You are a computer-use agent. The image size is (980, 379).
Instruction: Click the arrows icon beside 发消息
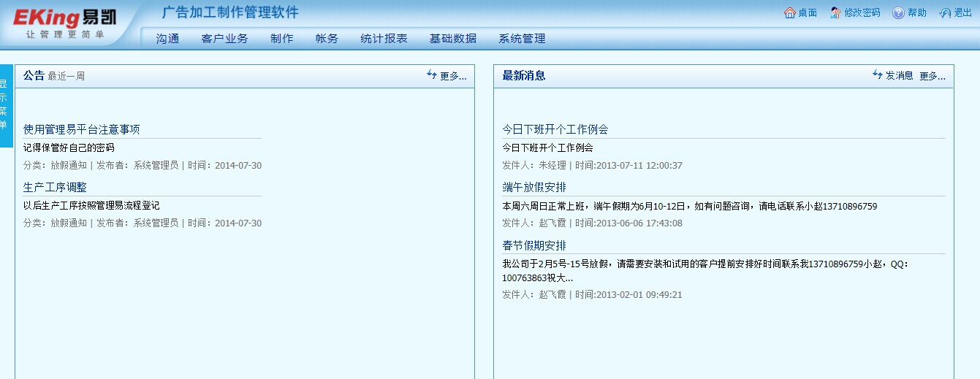click(878, 74)
